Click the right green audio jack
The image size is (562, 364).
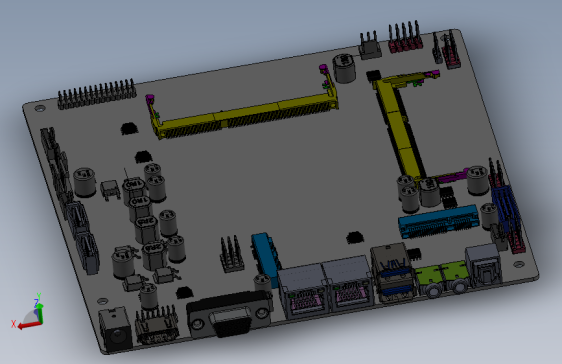pos(455,277)
